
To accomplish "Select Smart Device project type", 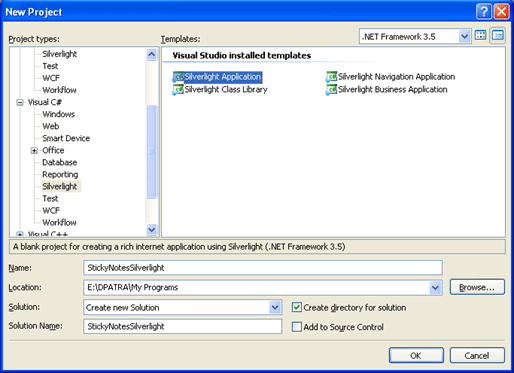I will (x=66, y=138).
